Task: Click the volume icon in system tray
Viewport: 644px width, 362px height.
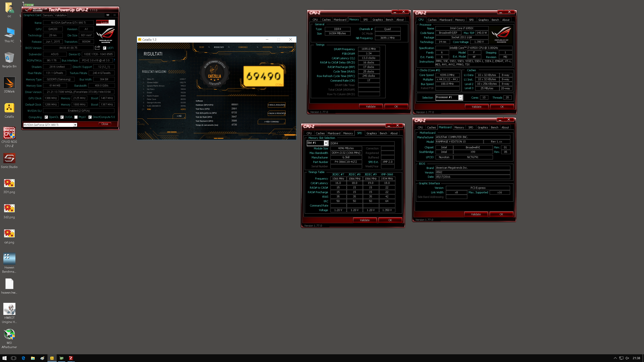Action: pos(627,358)
